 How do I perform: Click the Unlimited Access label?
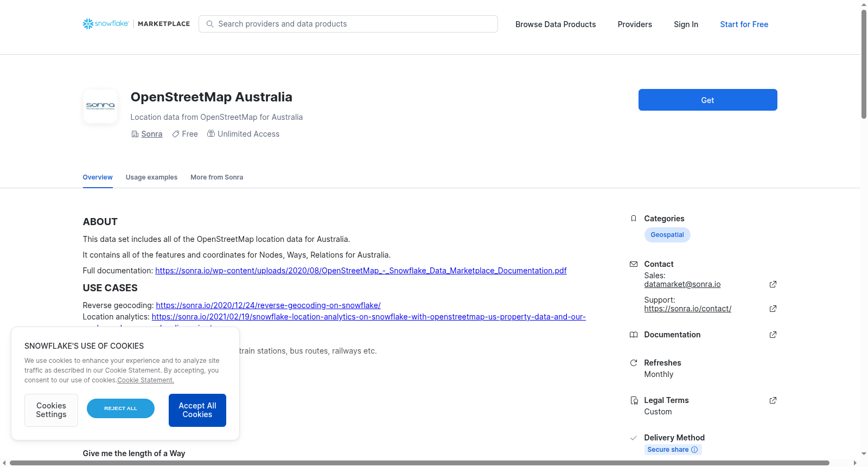248,134
